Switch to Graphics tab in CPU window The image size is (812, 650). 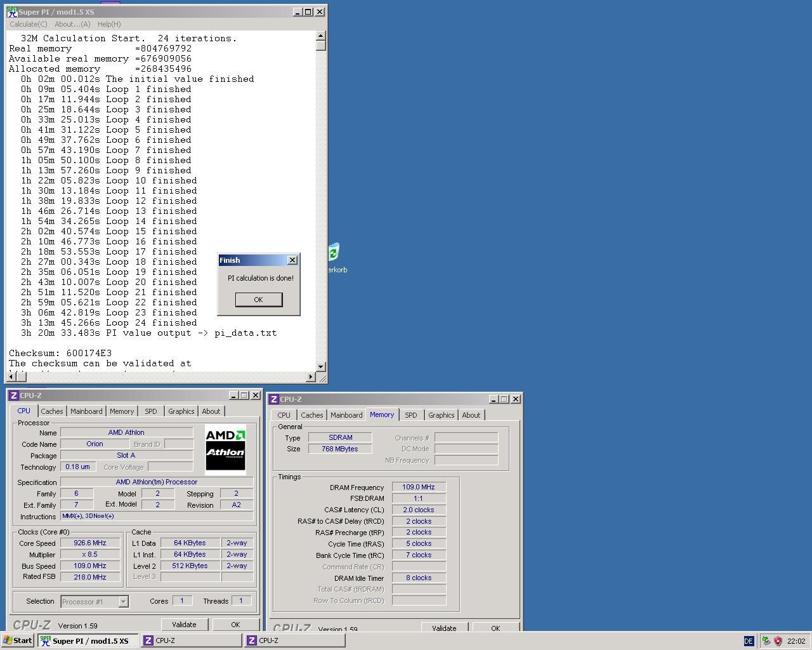[181, 411]
